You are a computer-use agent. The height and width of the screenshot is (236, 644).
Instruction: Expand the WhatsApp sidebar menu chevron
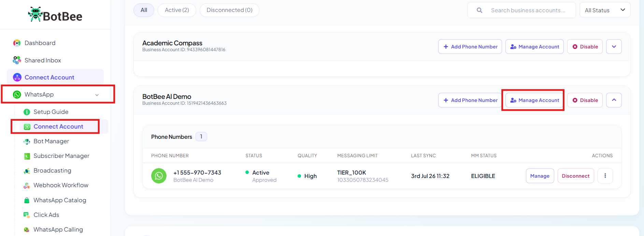click(97, 95)
